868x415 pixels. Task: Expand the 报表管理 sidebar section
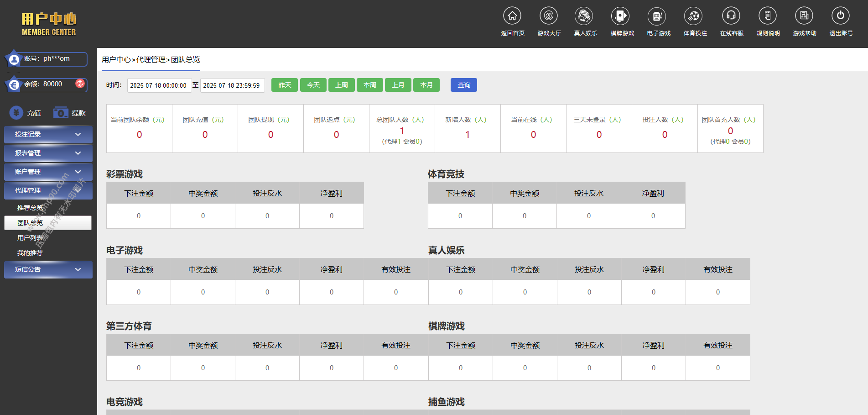(x=48, y=153)
